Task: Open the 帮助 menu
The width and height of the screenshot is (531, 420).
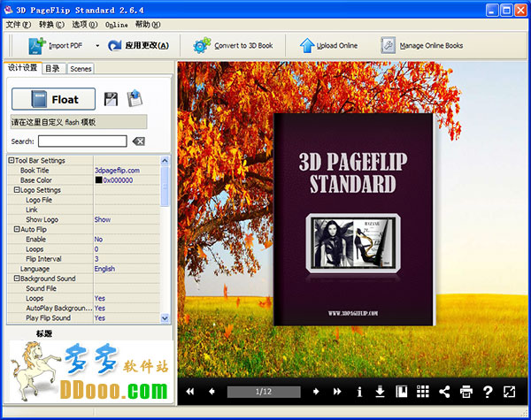Action: [x=148, y=25]
